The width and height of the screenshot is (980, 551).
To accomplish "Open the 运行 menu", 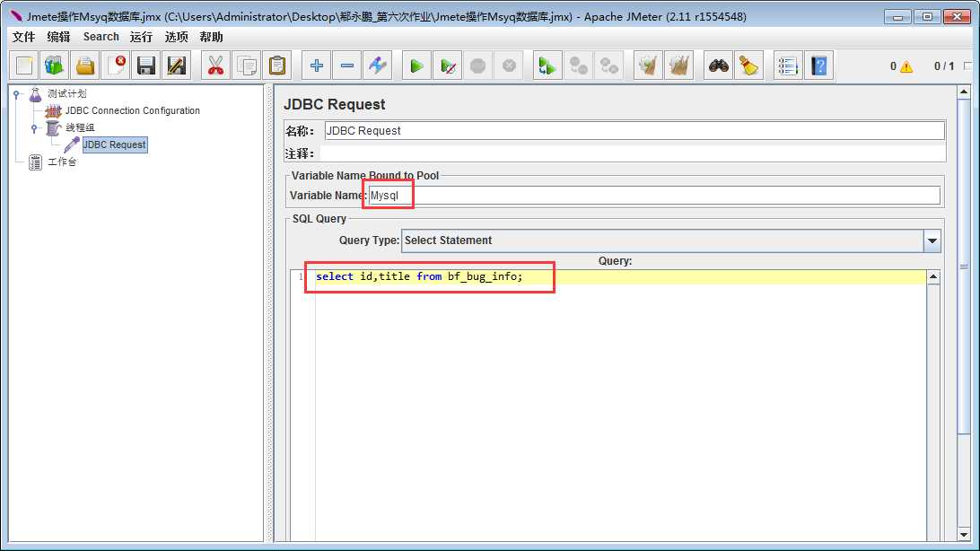I will 141,37.
